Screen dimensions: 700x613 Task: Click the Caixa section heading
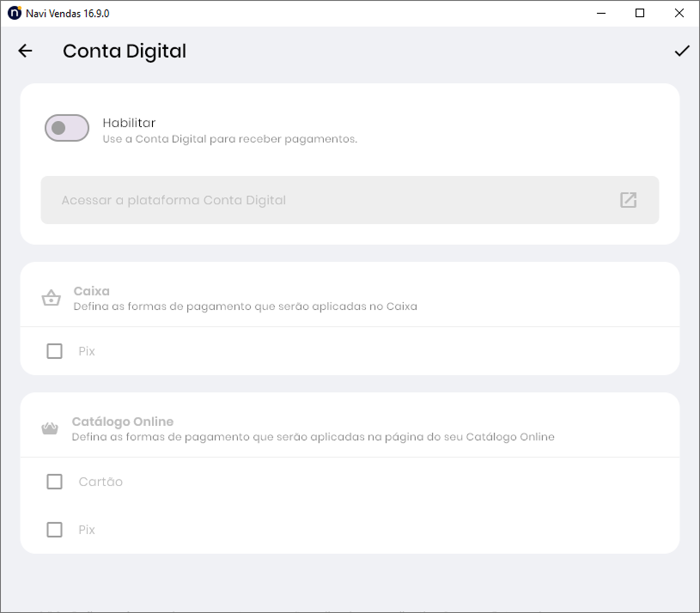pos(92,291)
